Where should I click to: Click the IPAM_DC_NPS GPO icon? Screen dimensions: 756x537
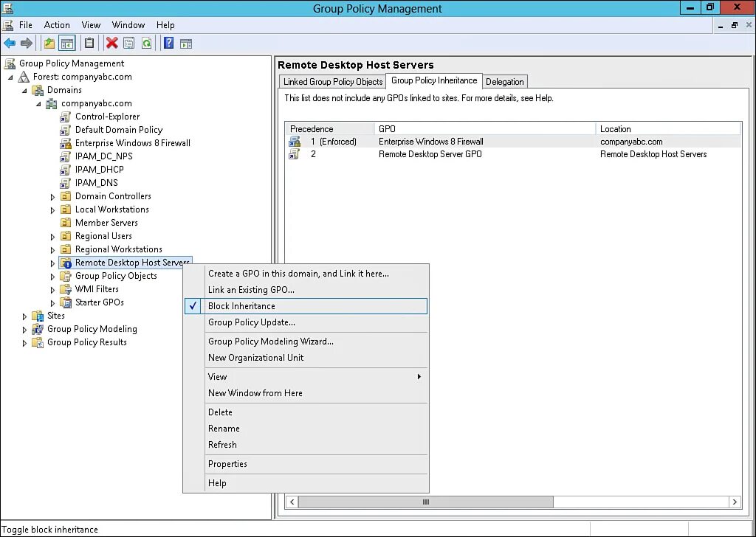tap(65, 156)
